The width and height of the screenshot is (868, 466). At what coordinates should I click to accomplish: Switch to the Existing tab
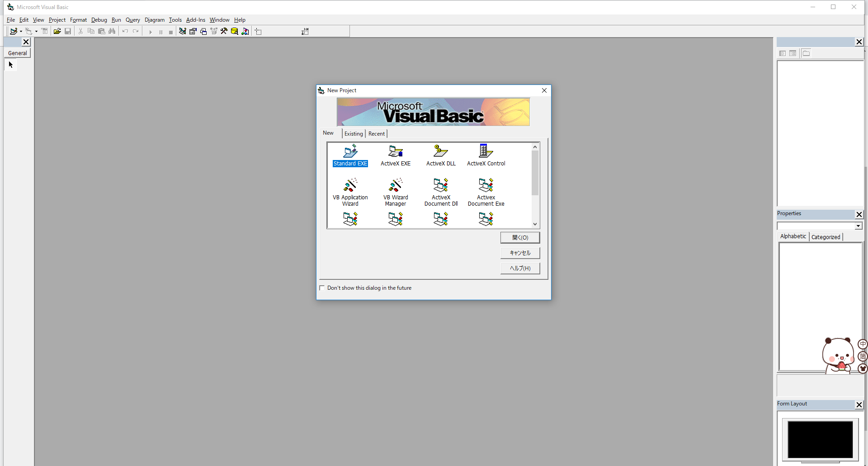(354, 133)
